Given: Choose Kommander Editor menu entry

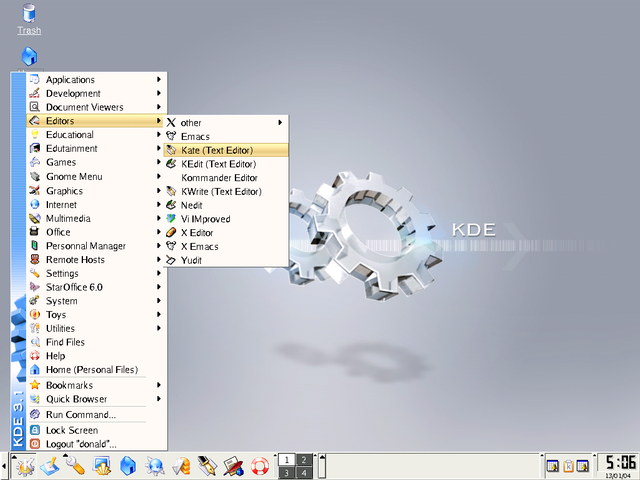Looking at the screenshot, I should pos(226,178).
